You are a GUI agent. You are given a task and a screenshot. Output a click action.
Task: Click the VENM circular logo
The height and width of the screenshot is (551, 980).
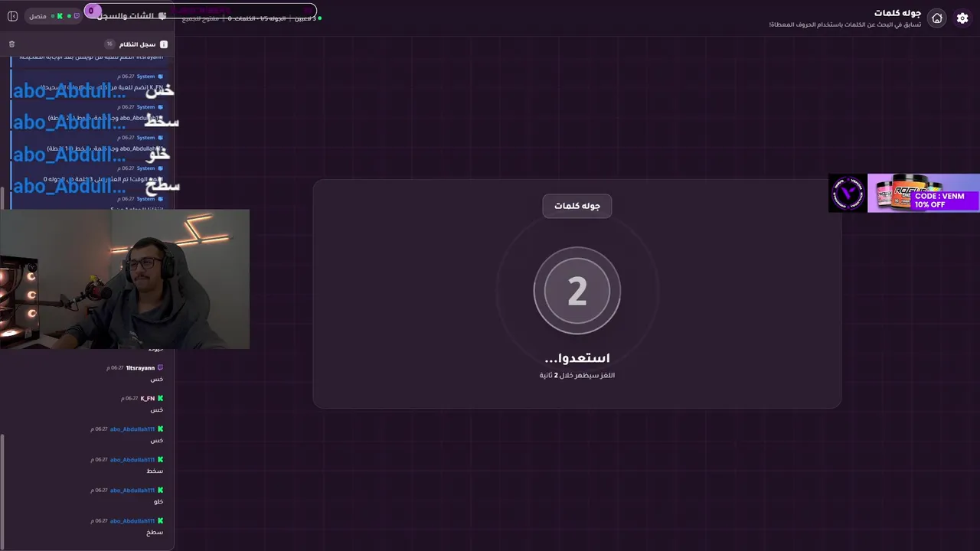point(848,193)
